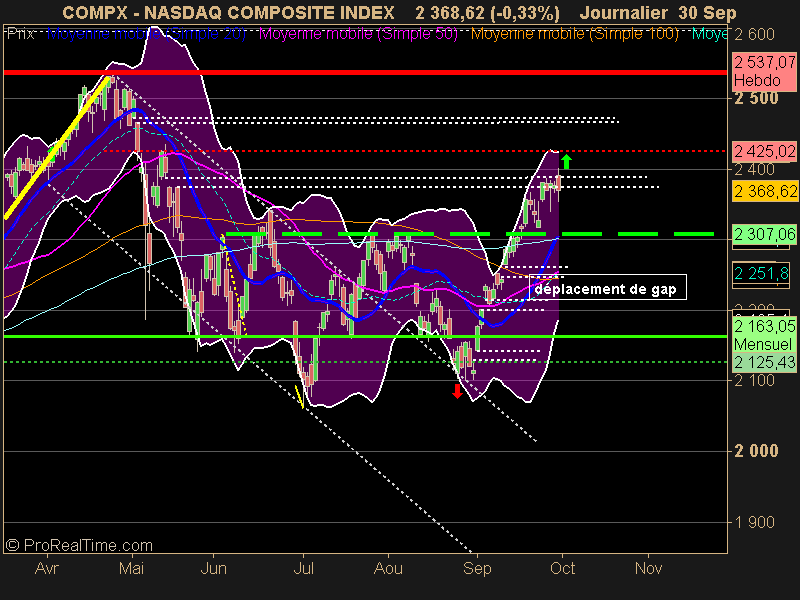Click the 2 425,02 red price label
Screen dimensions: 800x600
click(x=764, y=152)
